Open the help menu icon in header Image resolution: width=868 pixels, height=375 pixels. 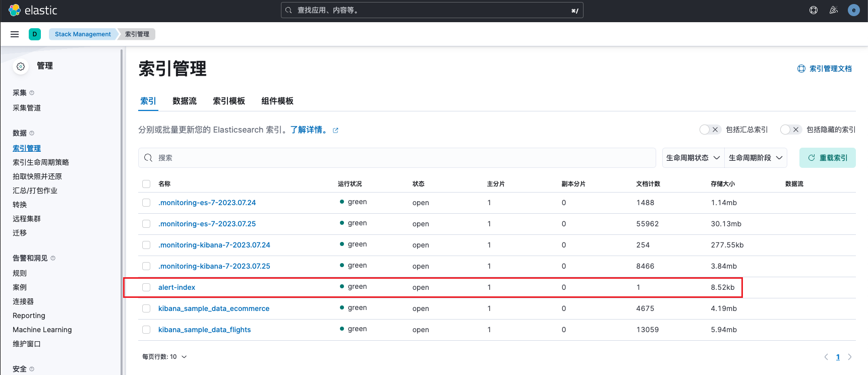click(x=814, y=10)
